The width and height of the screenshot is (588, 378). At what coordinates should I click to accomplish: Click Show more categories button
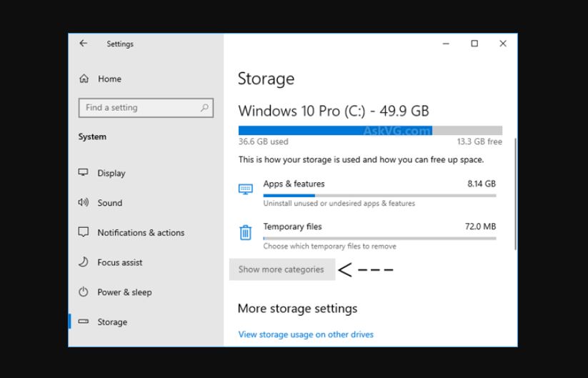click(282, 269)
